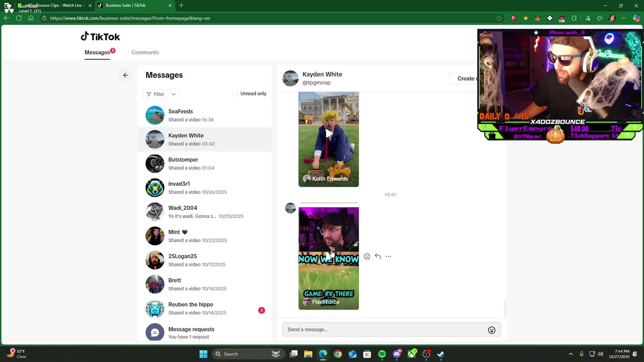This screenshot has height=362, width=644.
Task: Open a new browser tab
Action: (181, 6)
